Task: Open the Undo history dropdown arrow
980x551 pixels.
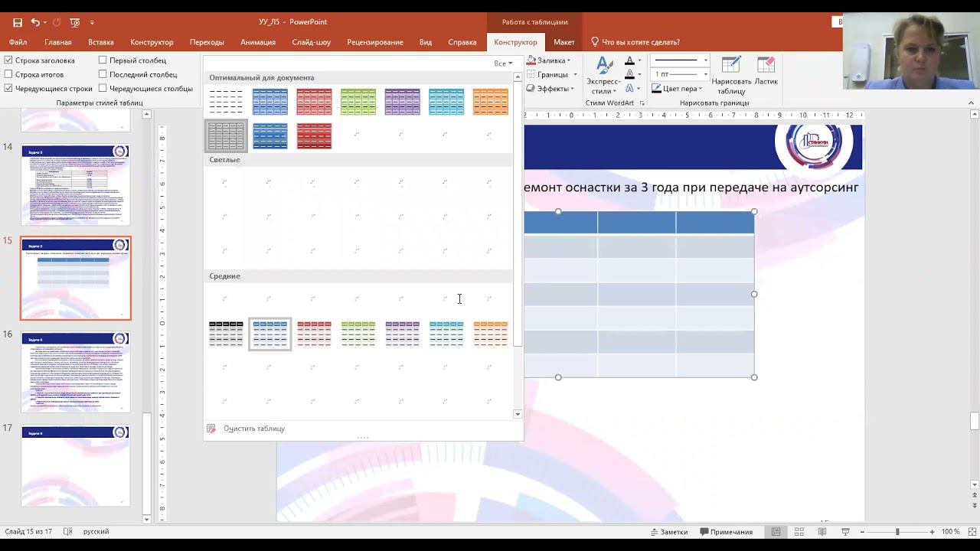Action: pyautogui.click(x=45, y=22)
